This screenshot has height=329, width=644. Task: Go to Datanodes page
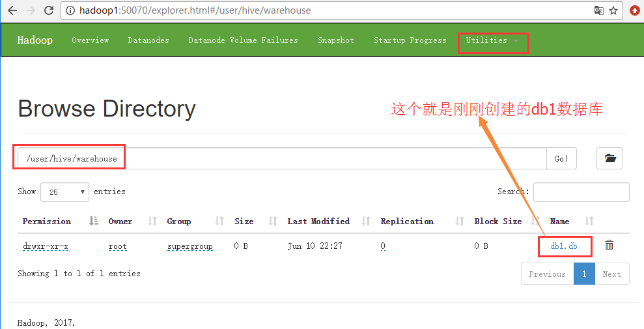point(148,40)
